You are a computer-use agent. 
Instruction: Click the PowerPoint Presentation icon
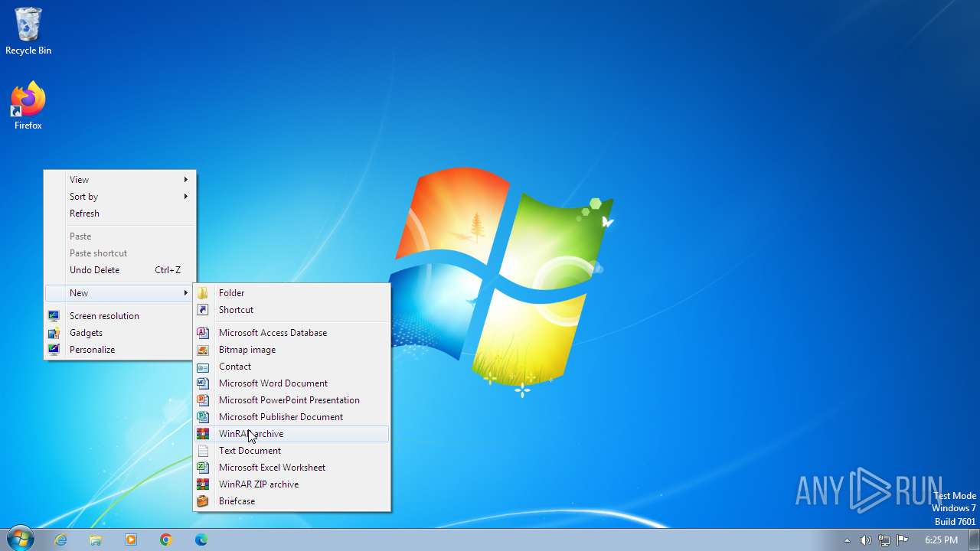coord(203,400)
